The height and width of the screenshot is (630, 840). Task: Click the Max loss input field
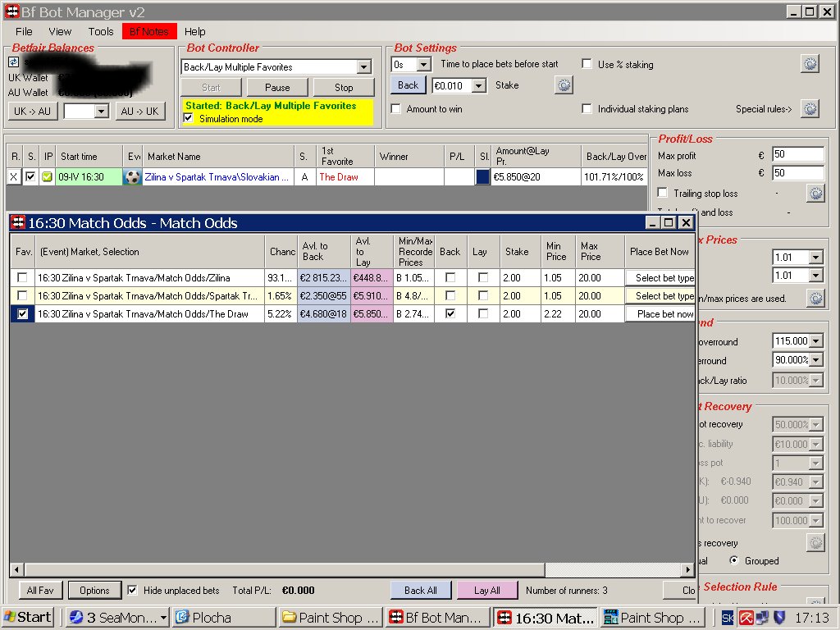tap(797, 173)
